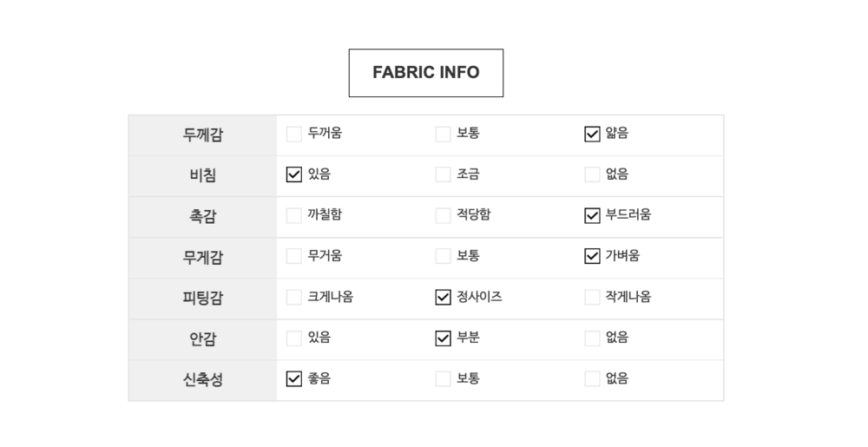Toggle the 정사이즈 checkbox
The height and width of the screenshot is (447, 868).
(x=443, y=297)
